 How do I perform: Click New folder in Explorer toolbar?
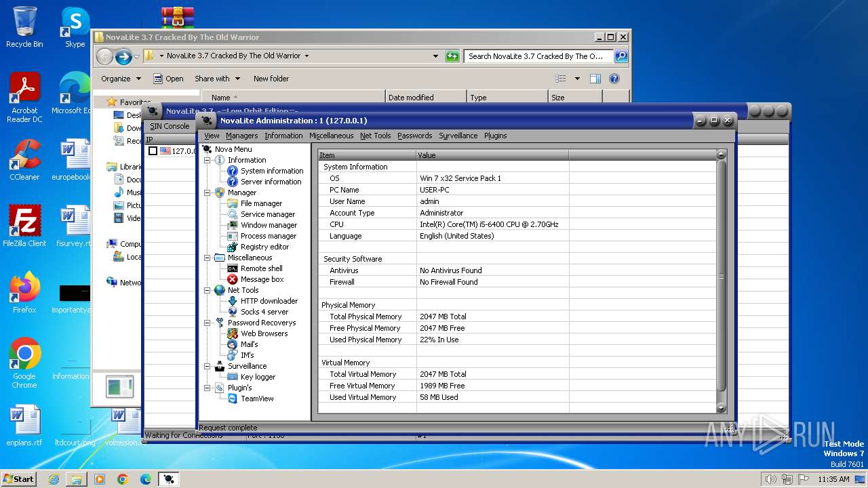[x=271, y=79]
